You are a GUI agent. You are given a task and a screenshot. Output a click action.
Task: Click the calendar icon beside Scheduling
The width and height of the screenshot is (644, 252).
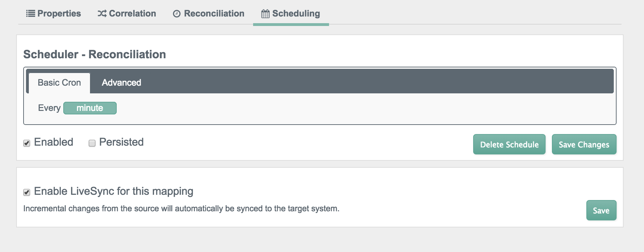click(x=265, y=14)
